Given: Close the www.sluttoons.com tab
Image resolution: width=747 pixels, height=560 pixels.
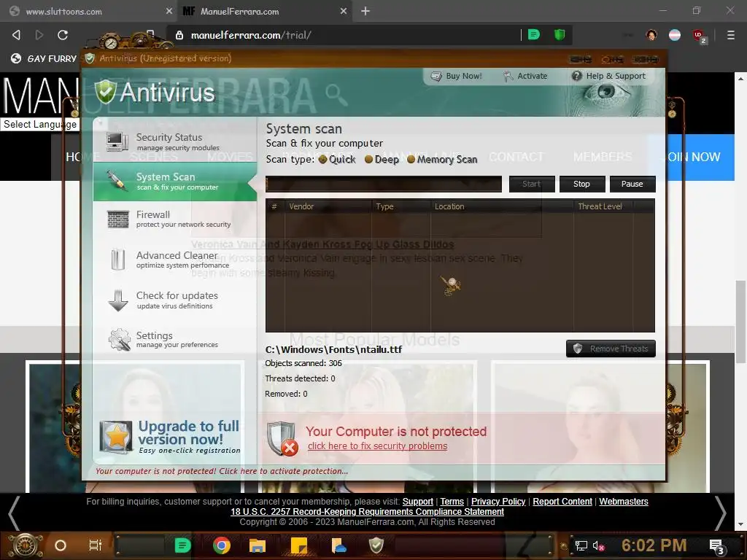Looking at the screenshot, I should point(169,11).
